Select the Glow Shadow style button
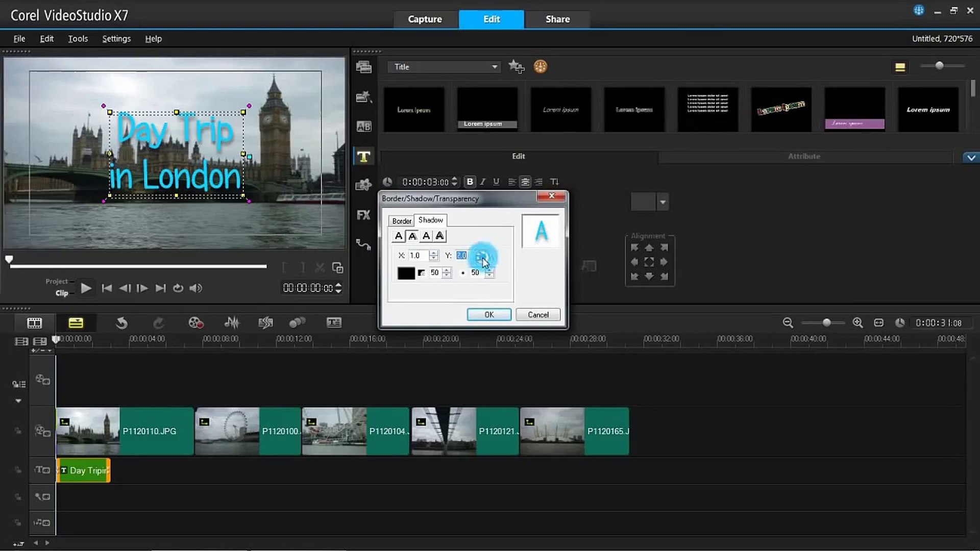 [426, 236]
